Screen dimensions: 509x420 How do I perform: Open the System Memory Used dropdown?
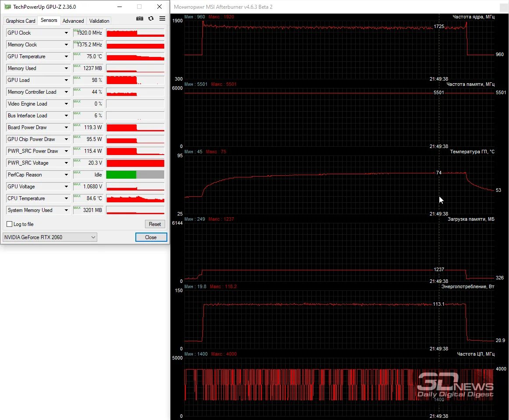(66, 210)
